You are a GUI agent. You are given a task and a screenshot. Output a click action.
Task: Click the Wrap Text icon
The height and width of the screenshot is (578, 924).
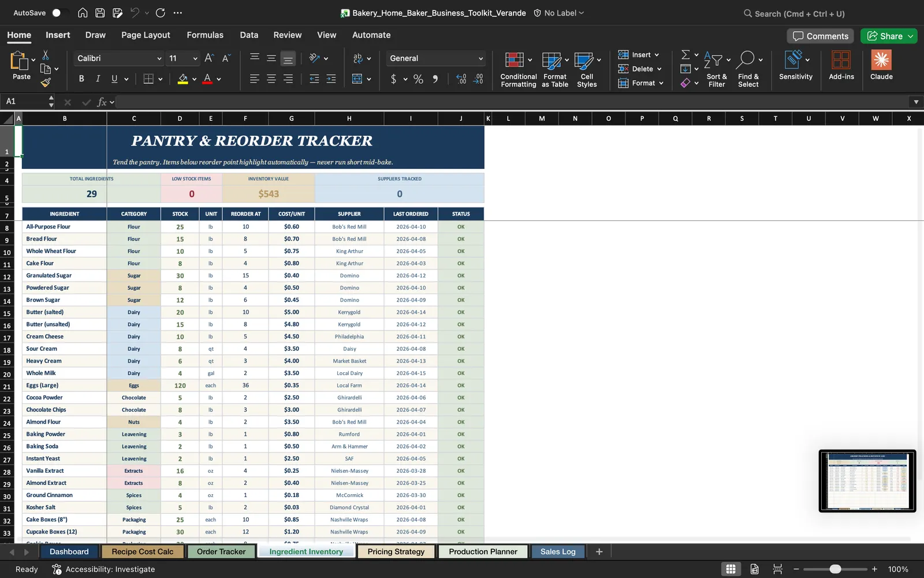[x=358, y=58]
